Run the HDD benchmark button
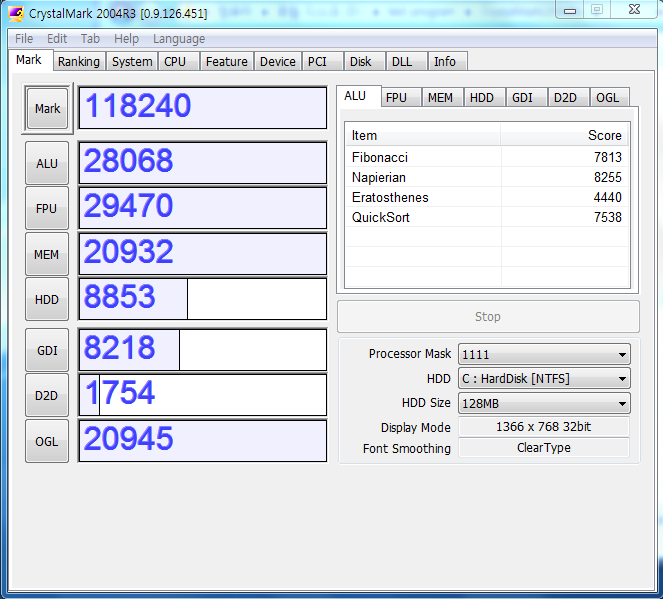Screen dimensions: 663x599 47,300
